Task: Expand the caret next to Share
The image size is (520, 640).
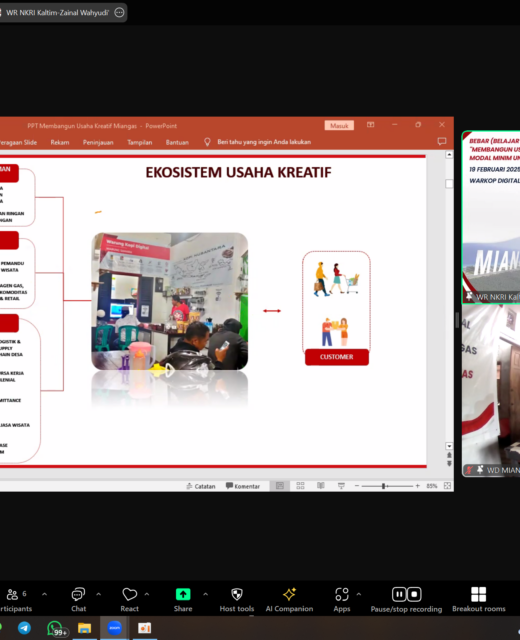Action: point(205,594)
